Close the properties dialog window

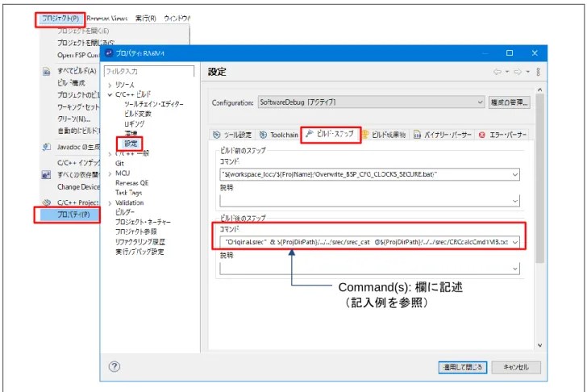click(535, 53)
